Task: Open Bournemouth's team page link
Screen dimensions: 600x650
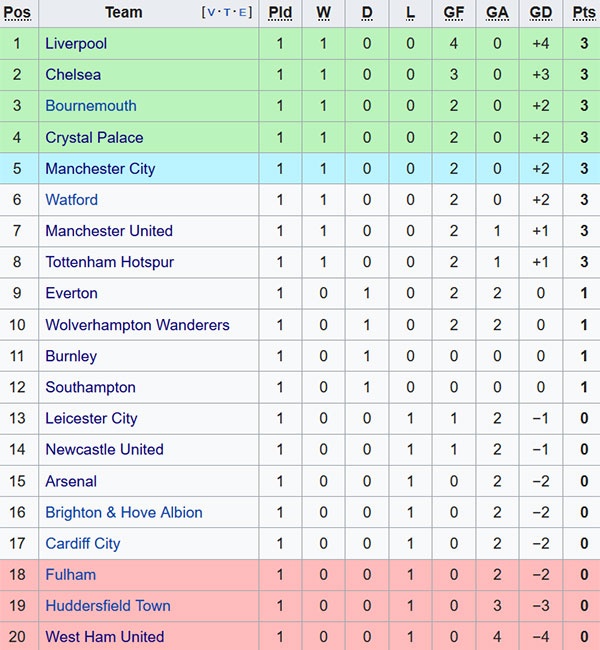Action: 91,106
